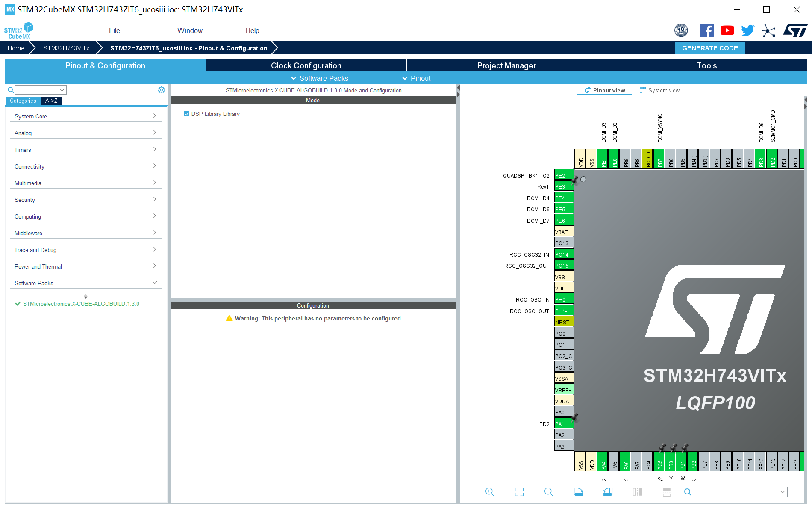
Task: Open the Window menu
Action: click(190, 30)
